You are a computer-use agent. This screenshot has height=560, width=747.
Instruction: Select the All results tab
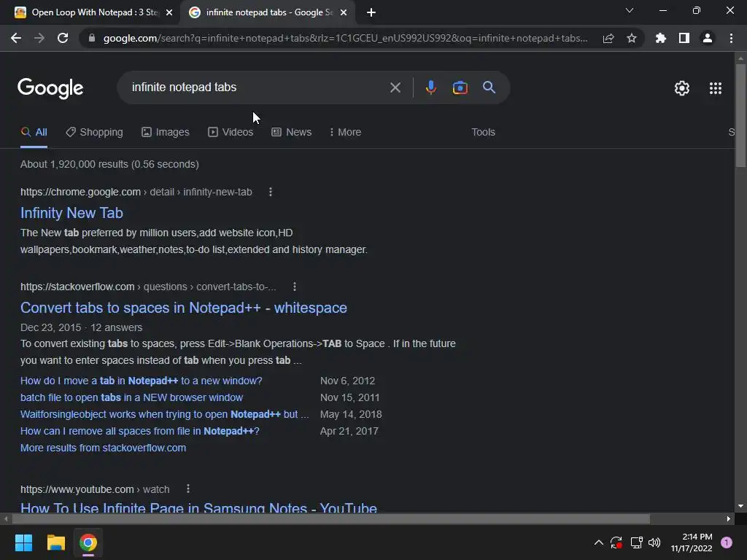pos(34,132)
